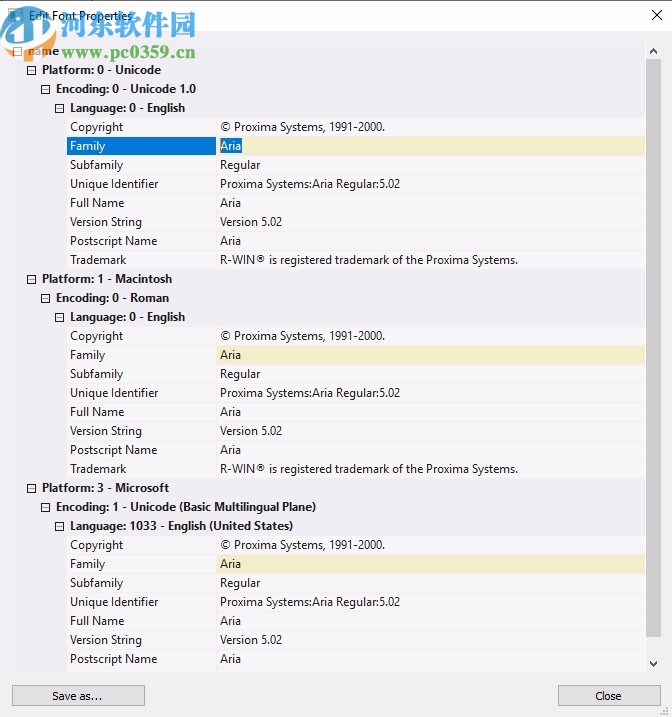Image resolution: width=672 pixels, height=717 pixels.
Task: Edit the Unicode Family value field
Action: pyautogui.click(x=432, y=146)
